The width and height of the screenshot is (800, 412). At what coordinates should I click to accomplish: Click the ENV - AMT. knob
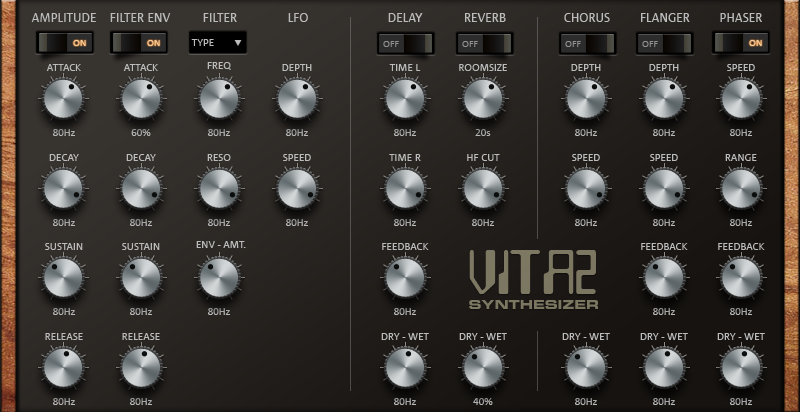coord(219,277)
